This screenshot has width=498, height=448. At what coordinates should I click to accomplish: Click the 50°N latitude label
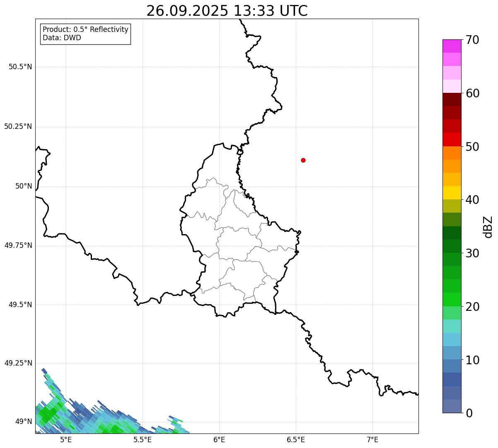coord(24,186)
